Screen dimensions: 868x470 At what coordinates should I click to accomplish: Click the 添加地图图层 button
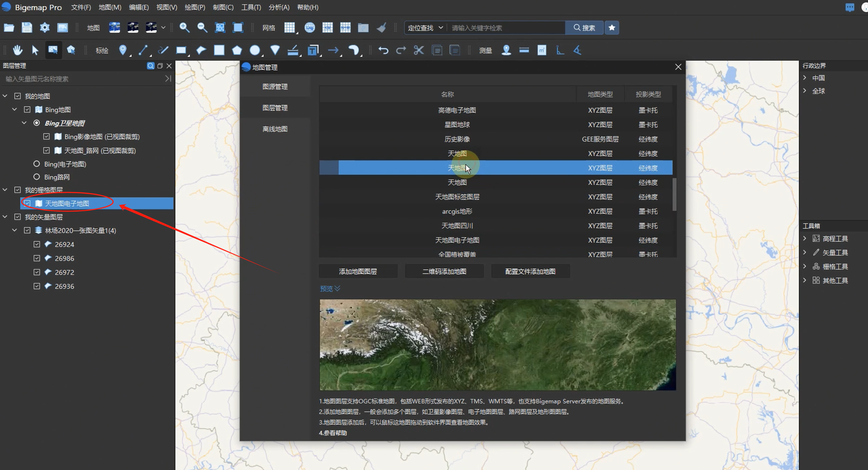pos(358,271)
